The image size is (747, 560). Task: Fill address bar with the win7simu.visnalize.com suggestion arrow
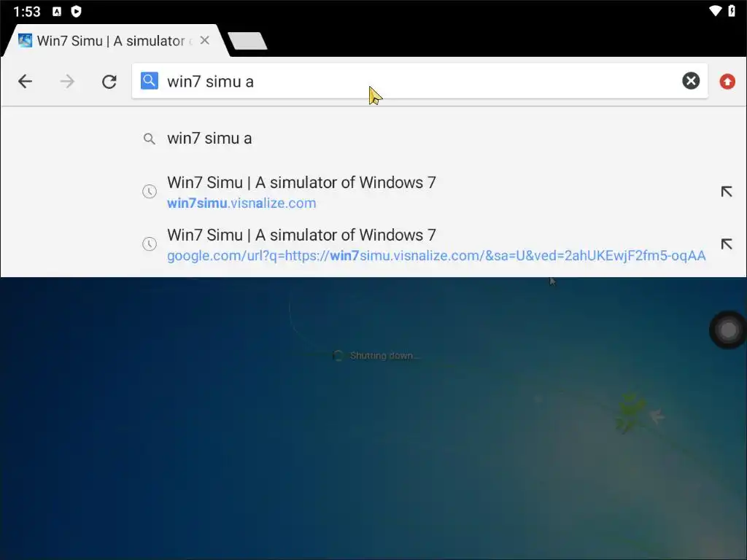[x=726, y=192]
